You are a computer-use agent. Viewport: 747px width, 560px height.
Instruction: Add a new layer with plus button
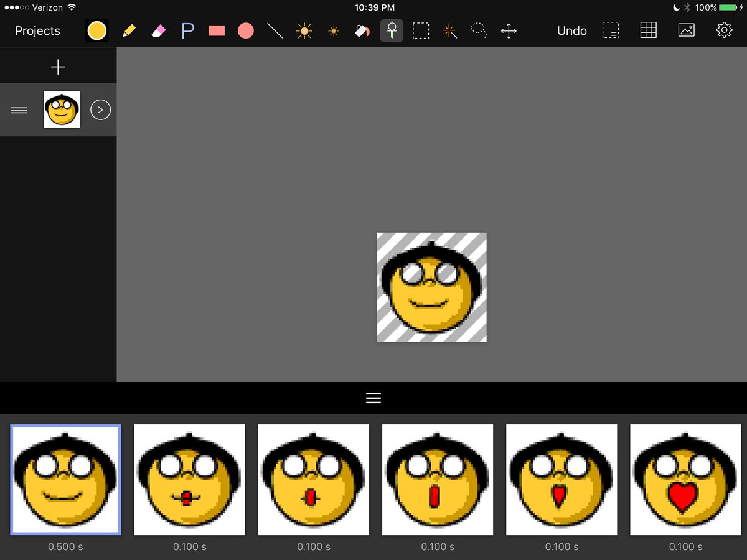(58, 65)
